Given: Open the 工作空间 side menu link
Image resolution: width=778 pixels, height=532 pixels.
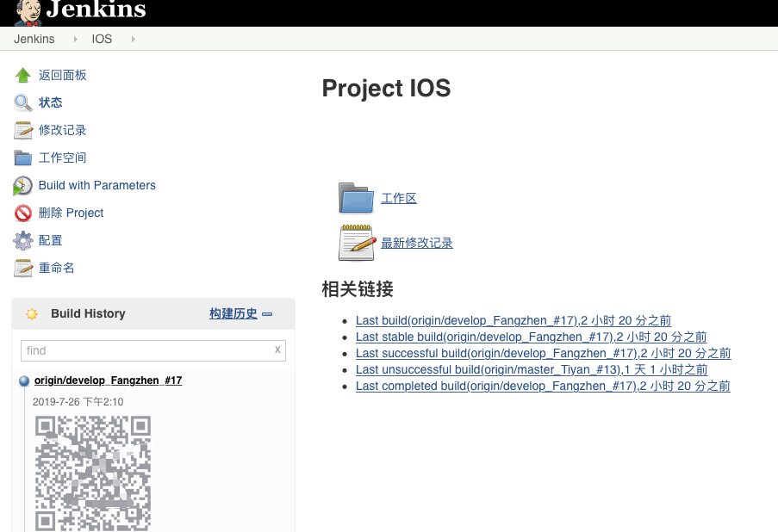Looking at the screenshot, I should 63,158.
